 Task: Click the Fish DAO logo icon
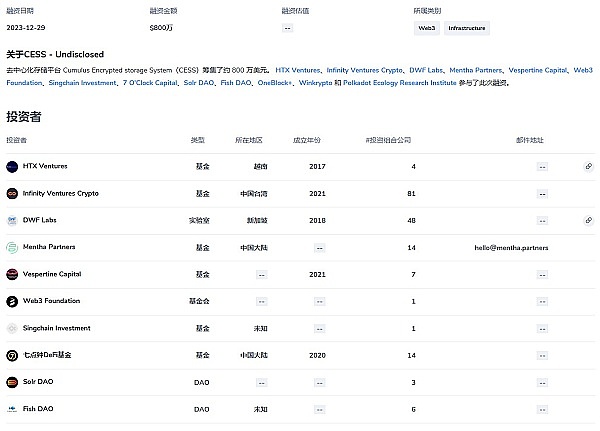point(12,409)
